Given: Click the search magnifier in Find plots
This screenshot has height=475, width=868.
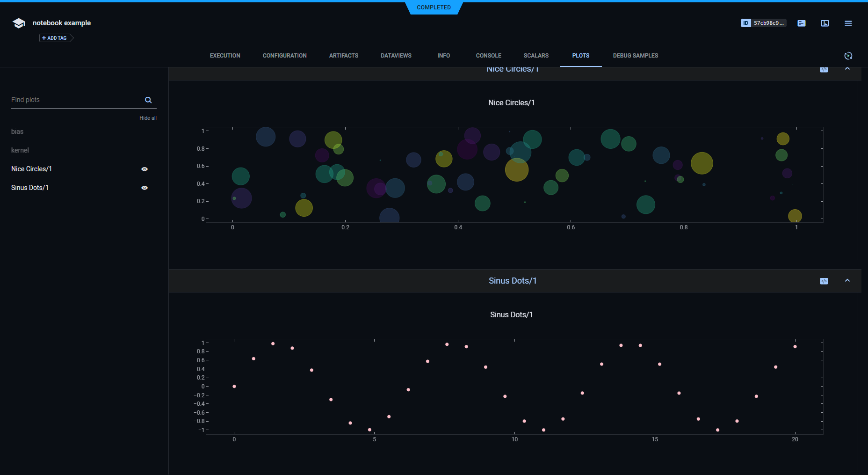Looking at the screenshot, I should 148,100.
